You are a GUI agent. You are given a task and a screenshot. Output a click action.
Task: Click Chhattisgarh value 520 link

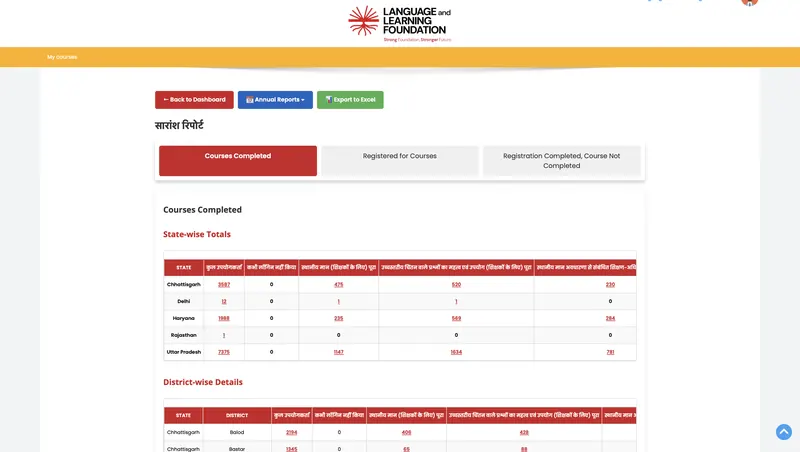click(x=456, y=285)
